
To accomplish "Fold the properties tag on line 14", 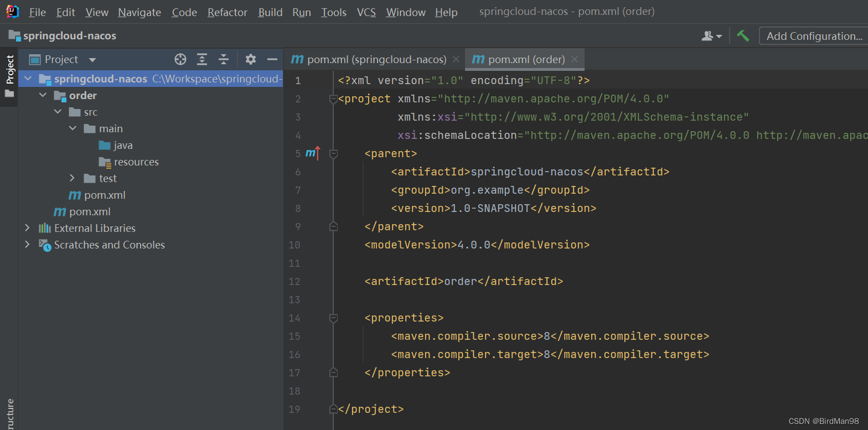I will coord(333,318).
